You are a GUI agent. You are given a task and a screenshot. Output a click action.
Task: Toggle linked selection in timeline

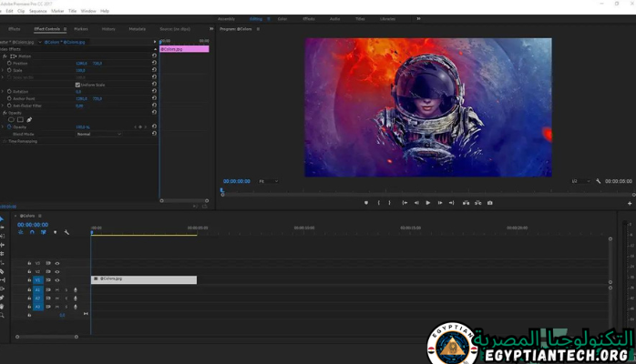tap(44, 232)
